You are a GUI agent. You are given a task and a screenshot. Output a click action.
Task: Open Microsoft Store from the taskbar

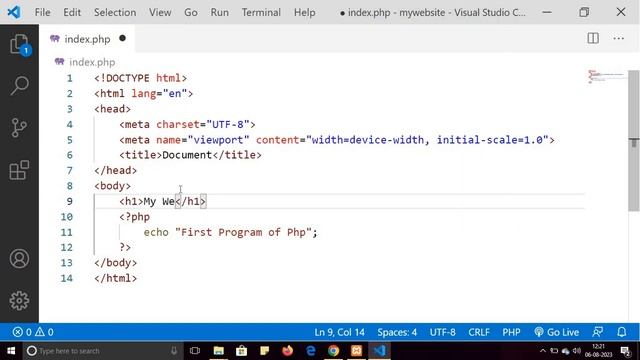[x=241, y=351]
